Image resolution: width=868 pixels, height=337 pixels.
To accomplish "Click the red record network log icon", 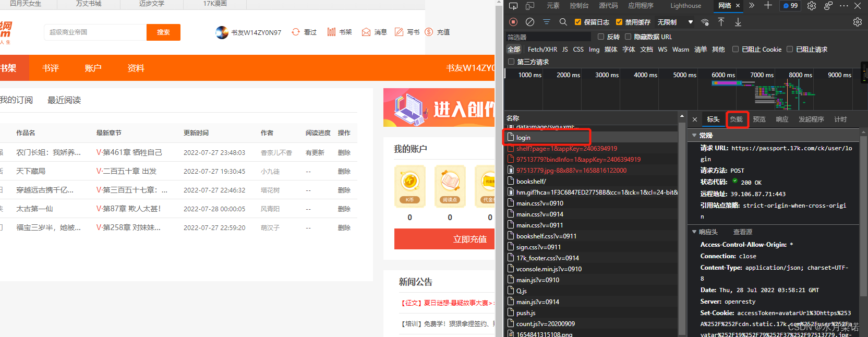I will (513, 22).
